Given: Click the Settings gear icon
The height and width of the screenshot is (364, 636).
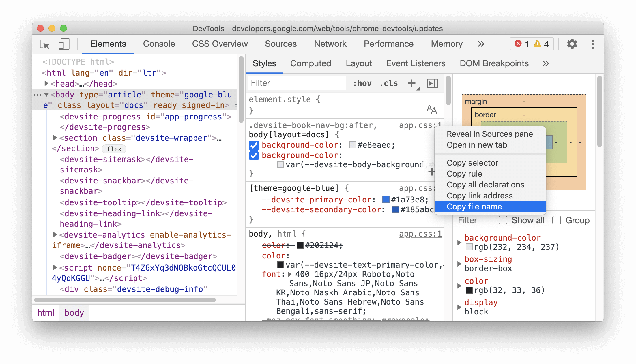Looking at the screenshot, I should (x=571, y=44).
